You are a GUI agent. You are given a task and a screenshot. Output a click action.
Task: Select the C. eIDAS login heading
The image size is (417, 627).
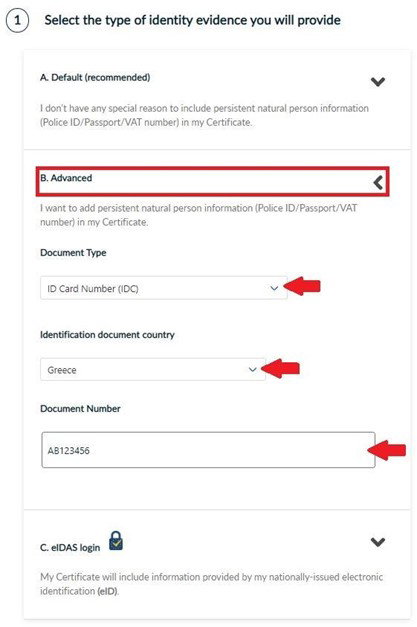click(70, 547)
